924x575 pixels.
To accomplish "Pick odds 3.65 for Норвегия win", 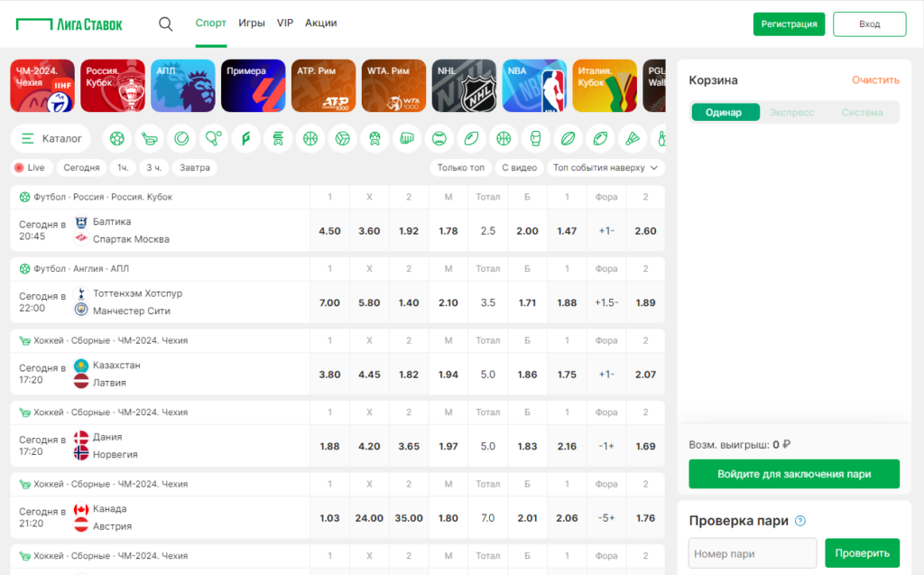I will coord(409,446).
